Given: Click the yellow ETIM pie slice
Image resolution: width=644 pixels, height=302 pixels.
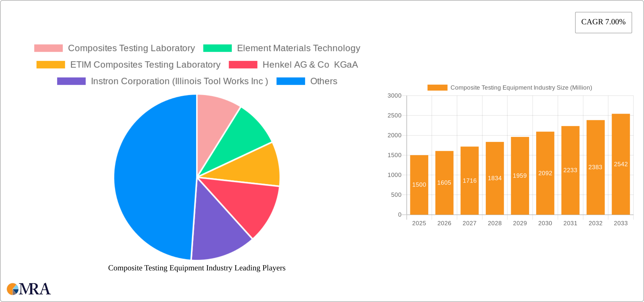Looking at the screenshot, I should (x=254, y=167).
